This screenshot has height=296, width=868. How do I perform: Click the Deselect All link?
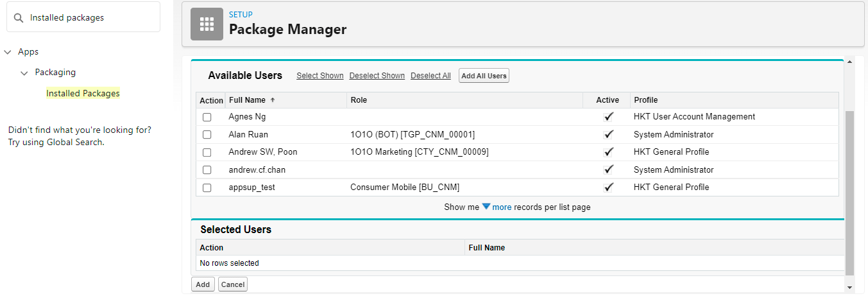click(430, 76)
